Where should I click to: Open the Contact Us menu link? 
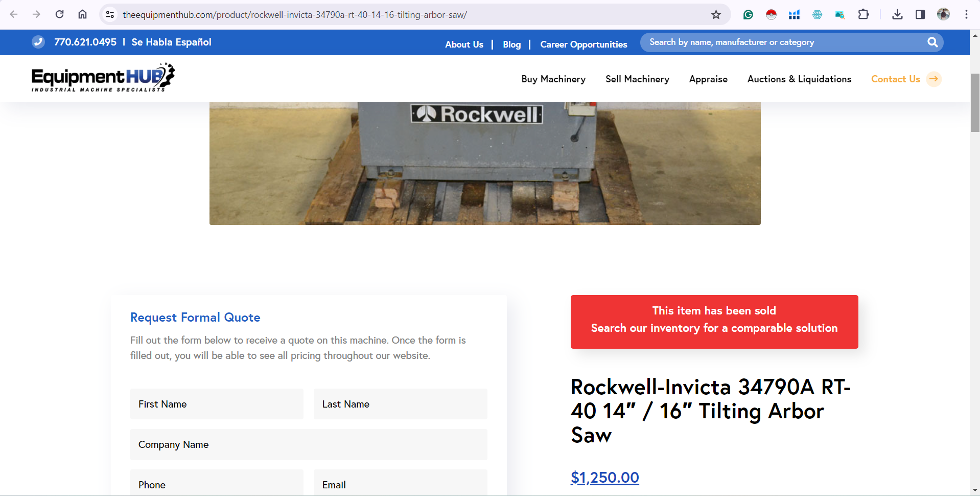895,79
